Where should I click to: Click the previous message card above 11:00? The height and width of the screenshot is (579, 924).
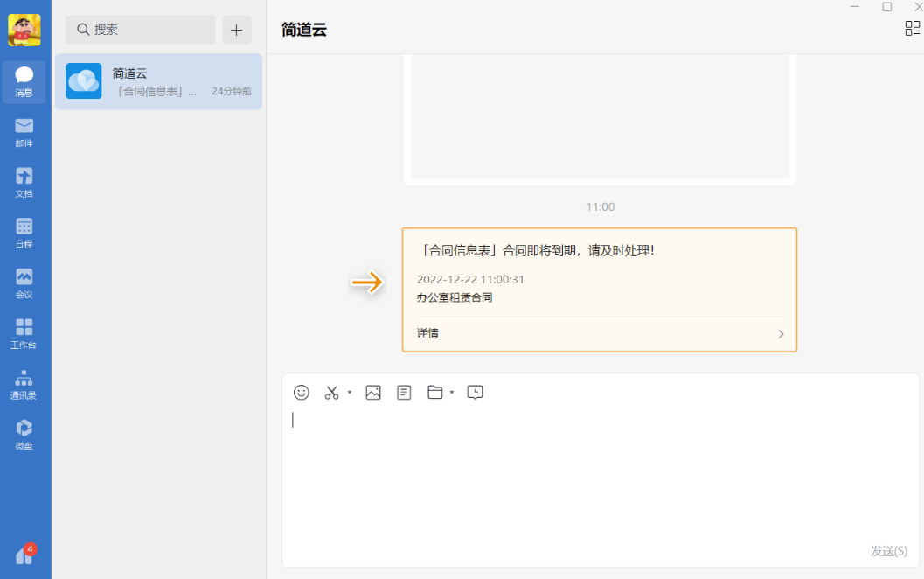point(600,120)
